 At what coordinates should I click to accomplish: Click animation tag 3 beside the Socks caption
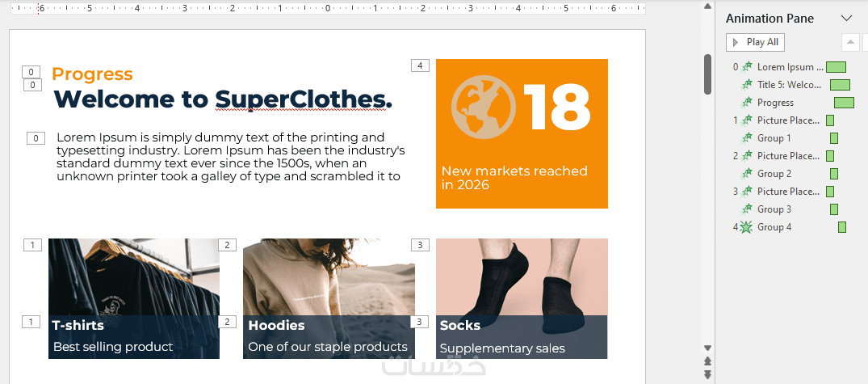point(420,322)
